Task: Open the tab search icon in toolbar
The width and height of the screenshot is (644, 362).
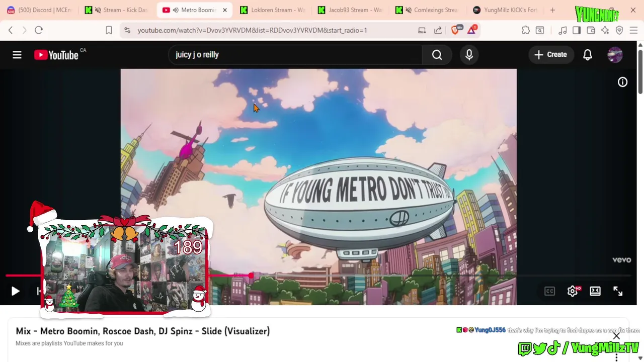Action: (540, 30)
